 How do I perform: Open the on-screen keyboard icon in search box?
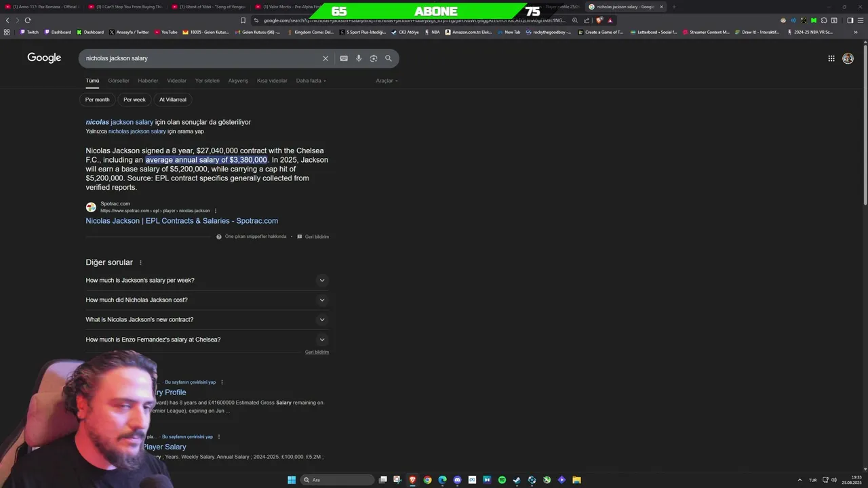coord(344,58)
